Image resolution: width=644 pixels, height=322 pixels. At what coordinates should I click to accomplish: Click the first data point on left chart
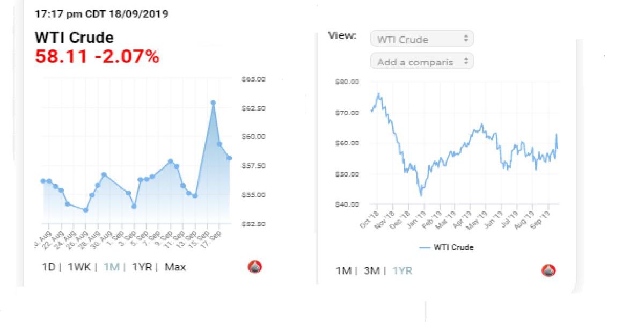43,181
